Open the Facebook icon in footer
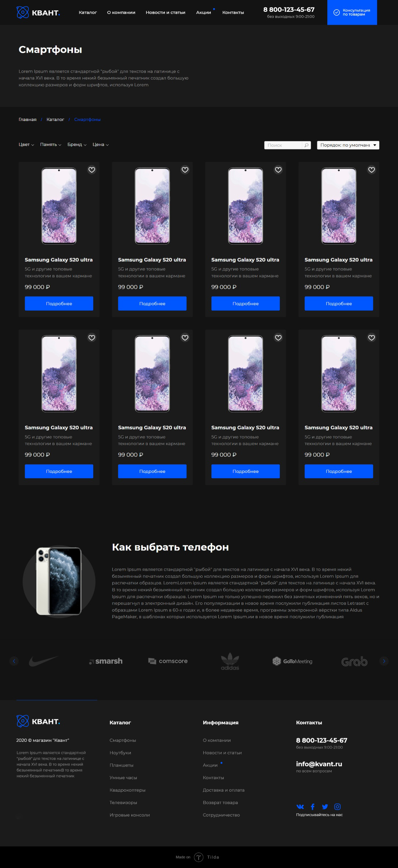The image size is (398, 868). [313, 807]
